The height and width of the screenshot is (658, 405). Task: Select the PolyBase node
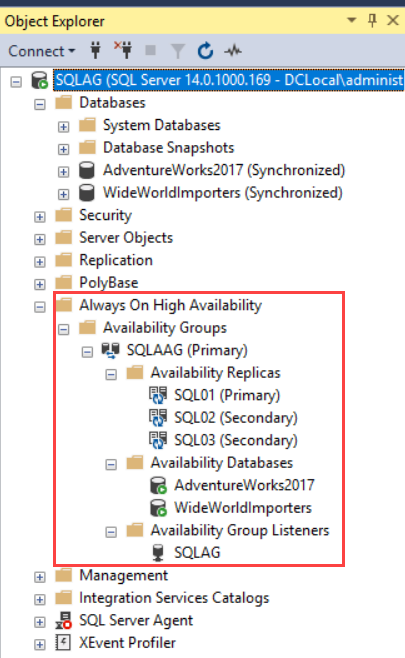(x=109, y=283)
